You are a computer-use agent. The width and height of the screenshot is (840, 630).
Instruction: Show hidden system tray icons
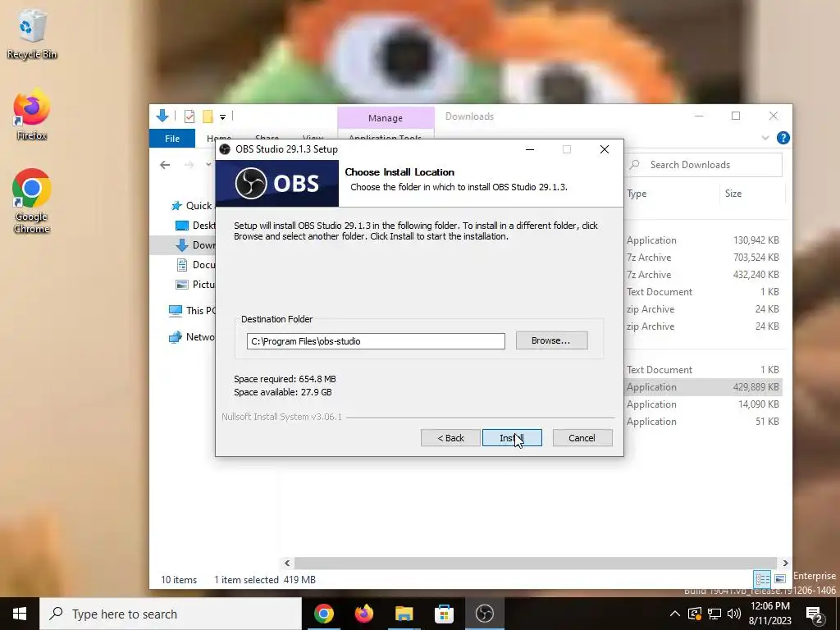(675, 614)
